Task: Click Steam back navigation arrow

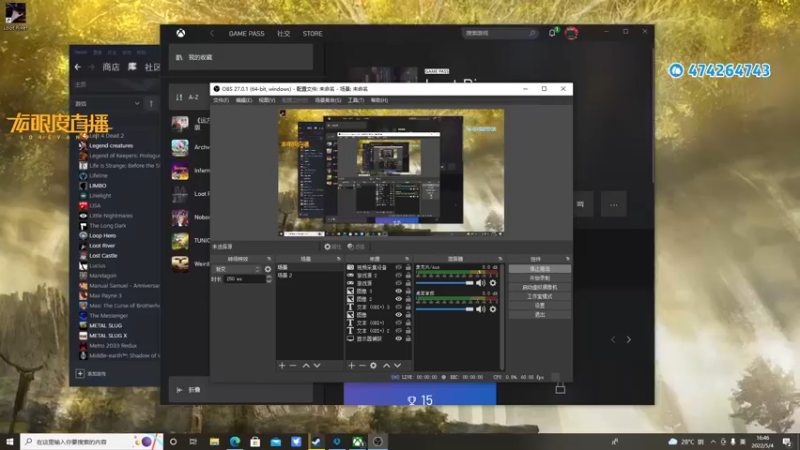Action: tap(78, 67)
